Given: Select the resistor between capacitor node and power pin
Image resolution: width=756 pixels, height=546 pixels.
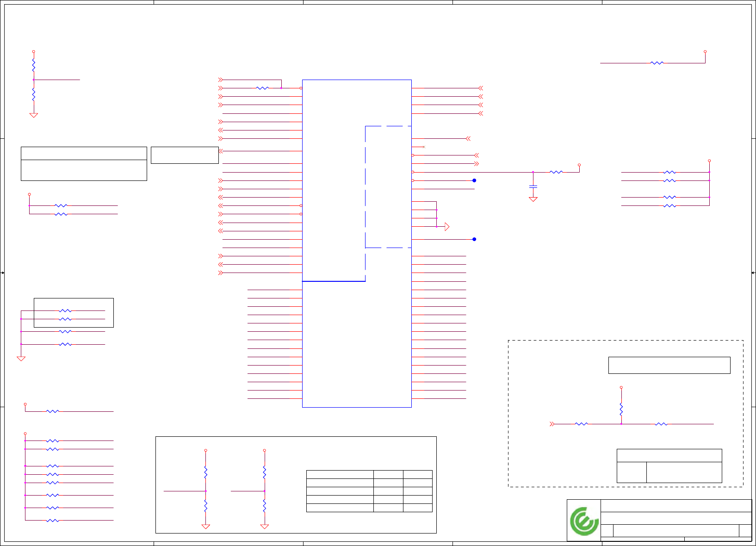Looking at the screenshot, I should click(556, 172).
